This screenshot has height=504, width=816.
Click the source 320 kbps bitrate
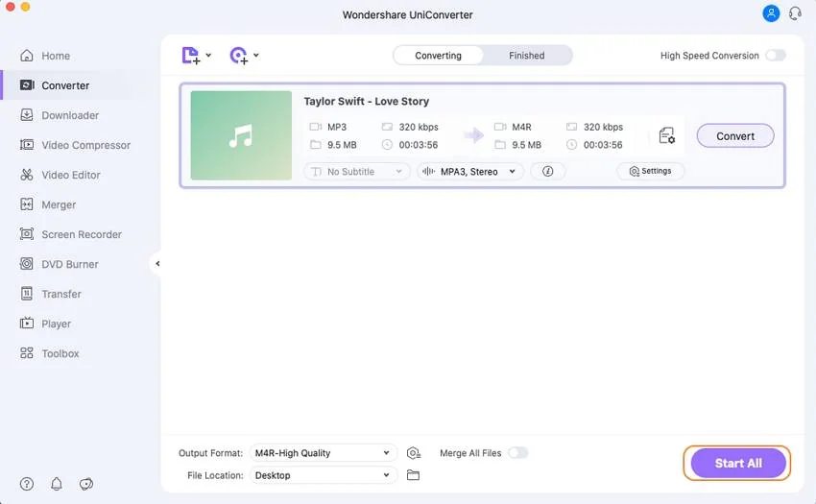(419, 127)
